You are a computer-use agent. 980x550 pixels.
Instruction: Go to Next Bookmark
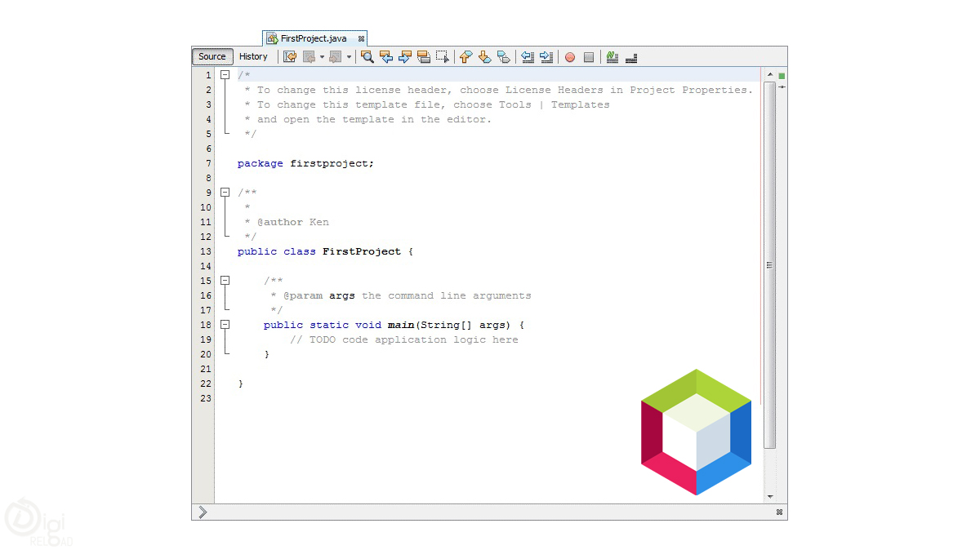tap(484, 56)
